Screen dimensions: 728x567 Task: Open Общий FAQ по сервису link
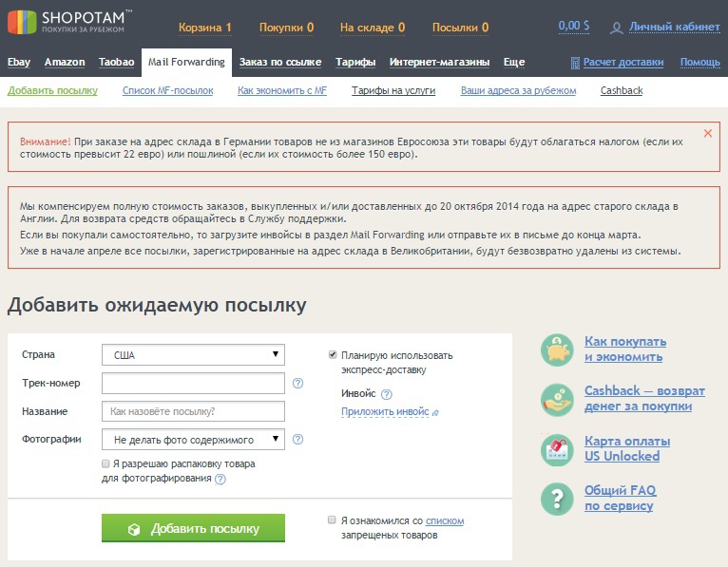(x=621, y=498)
